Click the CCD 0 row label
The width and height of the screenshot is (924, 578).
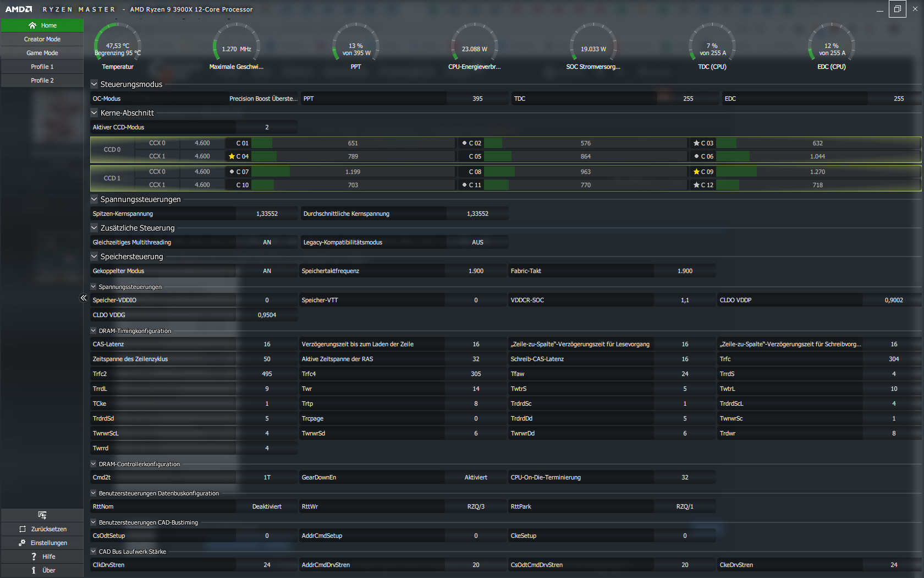[x=112, y=150]
